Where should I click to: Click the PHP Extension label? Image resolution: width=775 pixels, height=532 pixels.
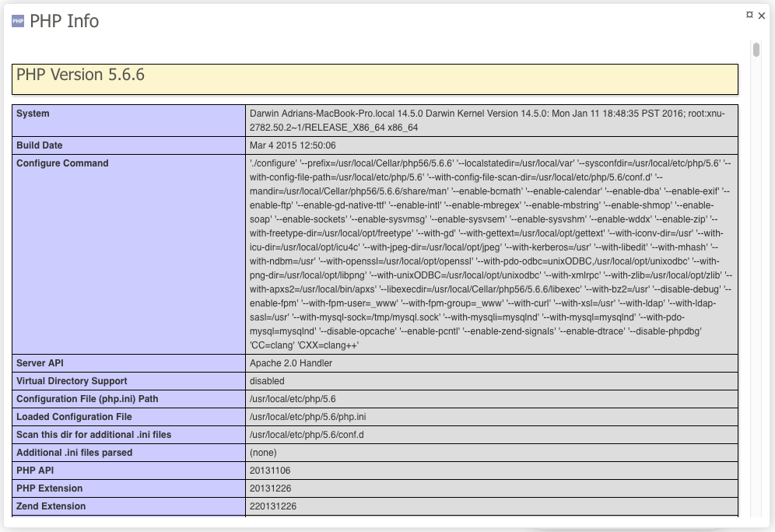[50, 488]
